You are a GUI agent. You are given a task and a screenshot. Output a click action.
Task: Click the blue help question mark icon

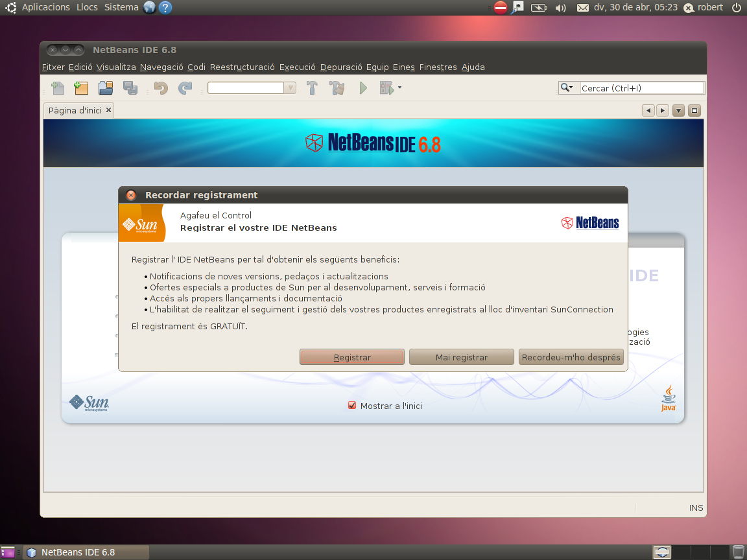pos(165,7)
